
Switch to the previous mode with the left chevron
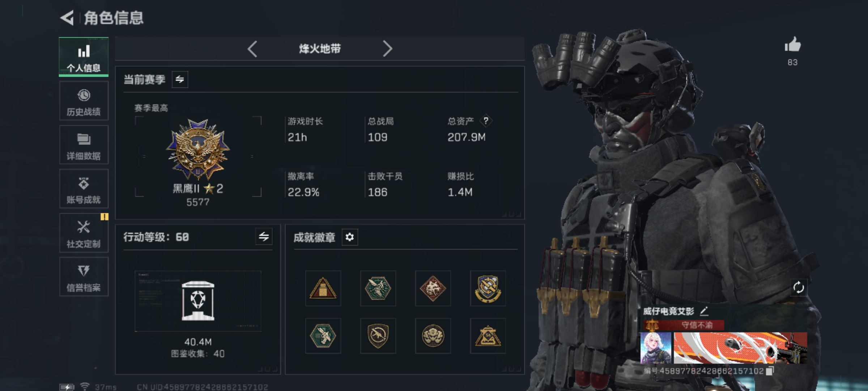pos(252,49)
